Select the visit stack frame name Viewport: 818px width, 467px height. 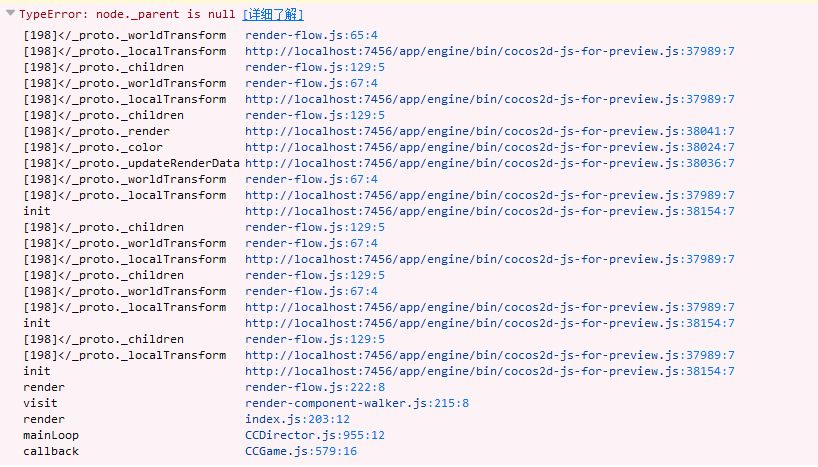(x=40, y=403)
